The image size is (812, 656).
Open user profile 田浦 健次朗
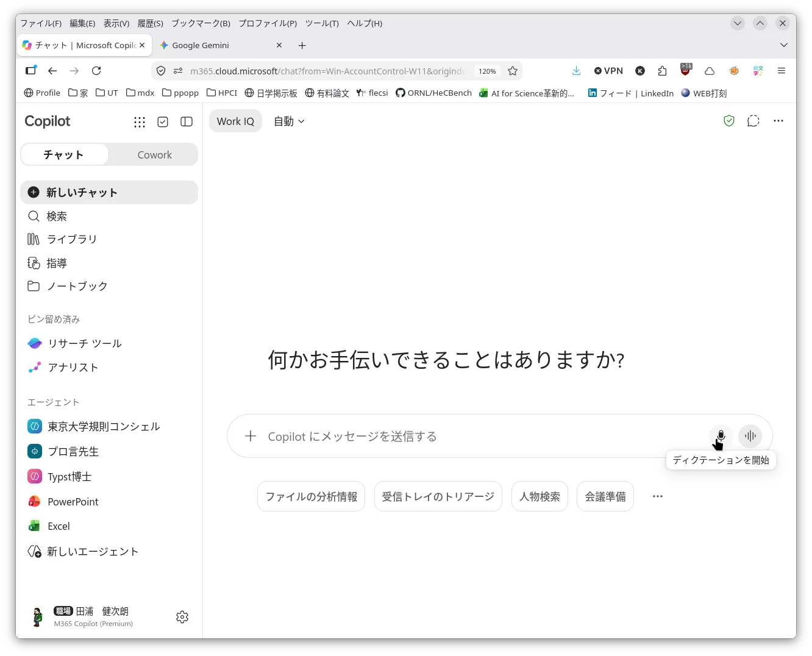pos(91,616)
